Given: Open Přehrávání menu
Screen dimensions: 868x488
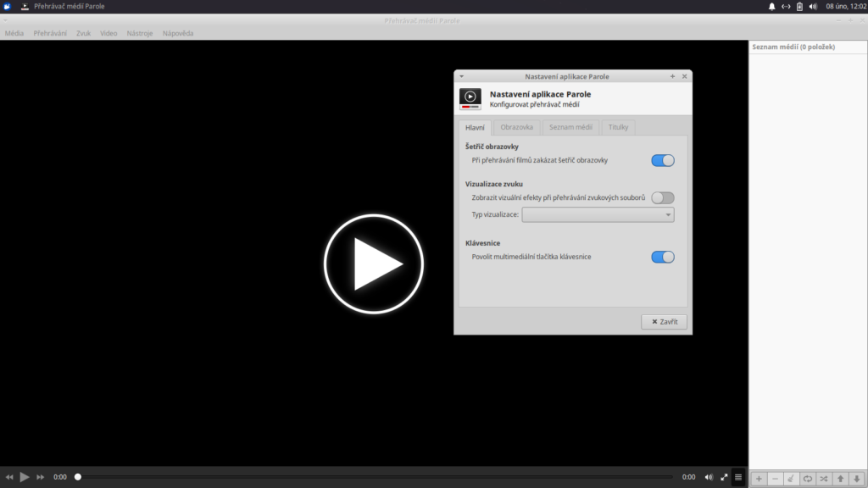Looking at the screenshot, I should point(50,33).
